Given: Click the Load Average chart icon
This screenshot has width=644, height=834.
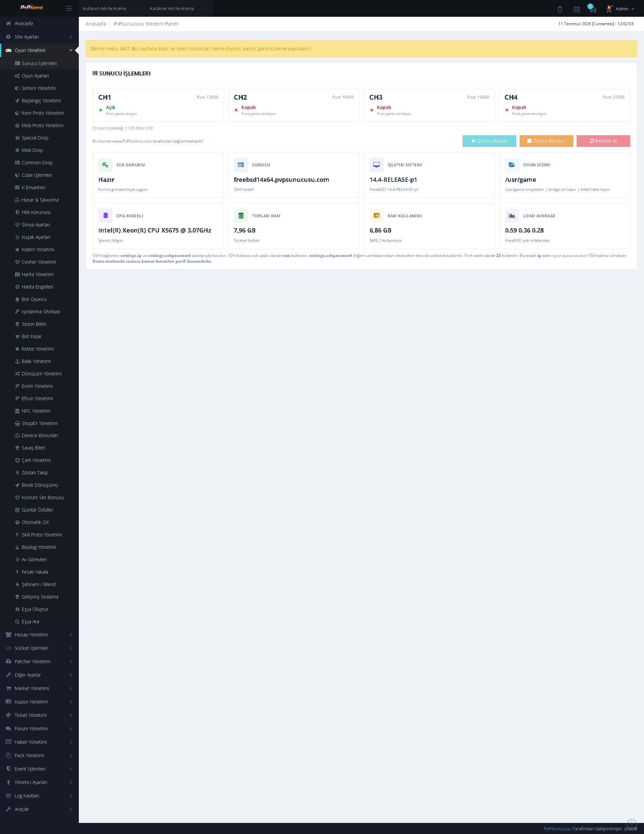Looking at the screenshot, I should click(512, 216).
